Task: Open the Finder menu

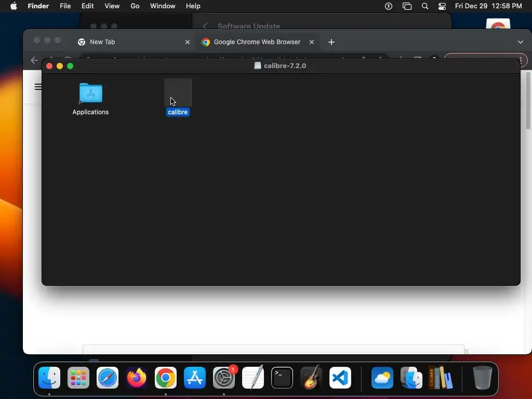Action: pyautogui.click(x=38, y=6)
